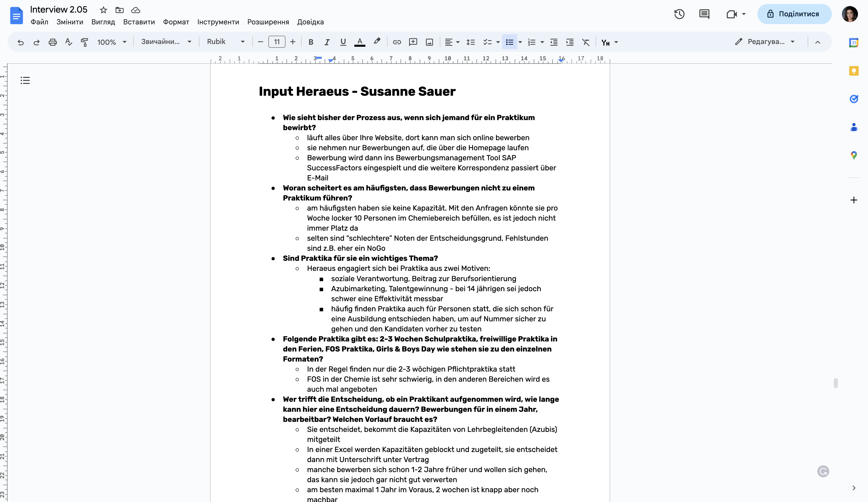This screenshot has width=868, height=502.
Task: Open the Довідка menu
Action: [310, 22]
